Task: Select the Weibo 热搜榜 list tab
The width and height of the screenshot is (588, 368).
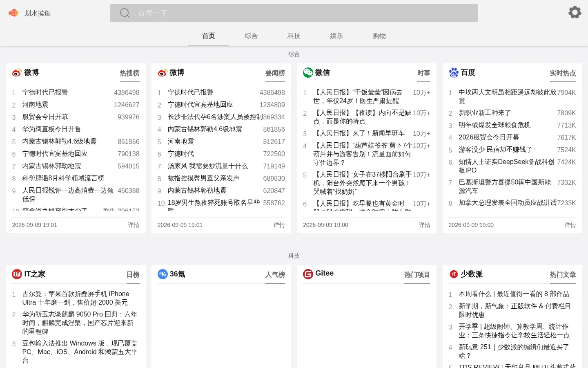Action: [x=130, y=73]
